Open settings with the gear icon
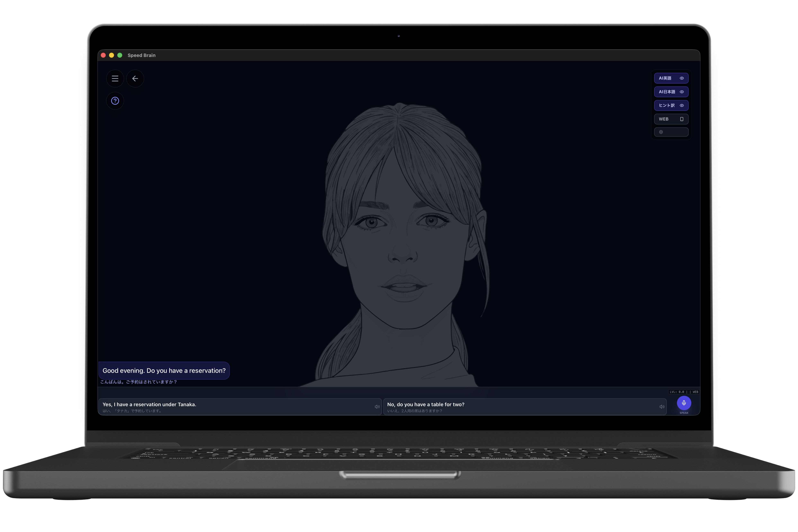The image size is (798, 532). (661, 132)
